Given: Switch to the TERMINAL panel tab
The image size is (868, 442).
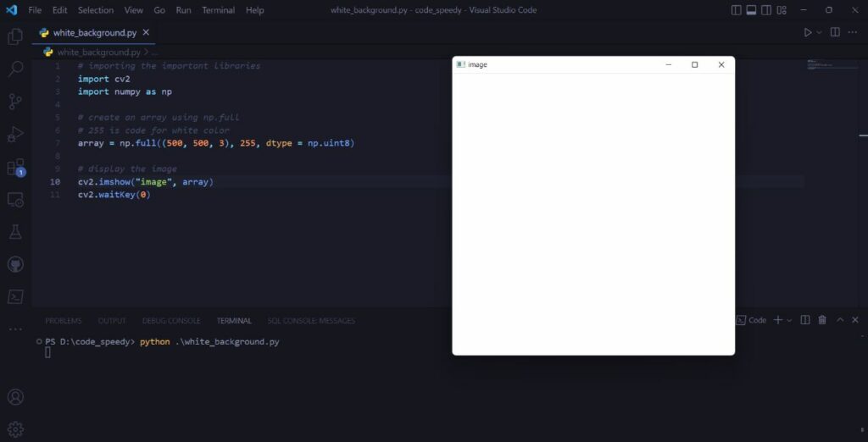Looking at the screenshot, I should 234,321.
